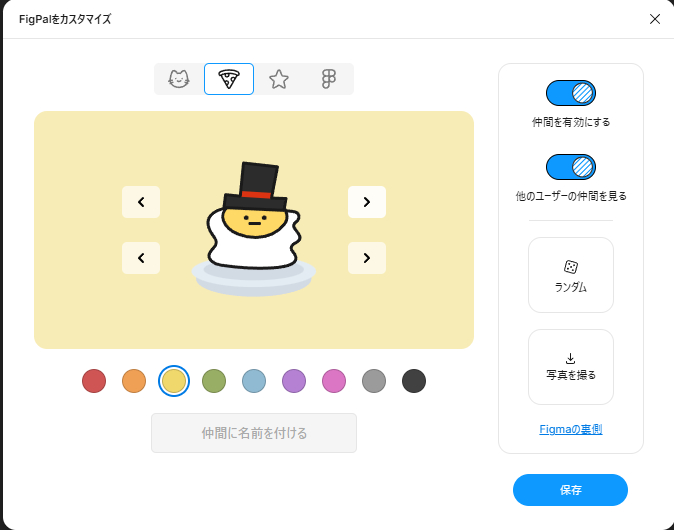Toggle 他のユーザーの仲間を見る switch
674x530 pixels.
point(571,167)
